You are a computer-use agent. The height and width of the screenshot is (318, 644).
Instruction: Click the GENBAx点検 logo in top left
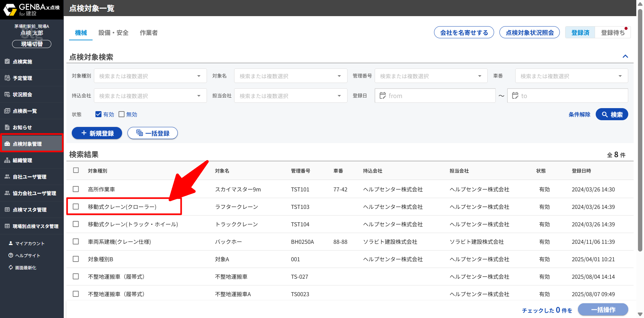(32, 9)
